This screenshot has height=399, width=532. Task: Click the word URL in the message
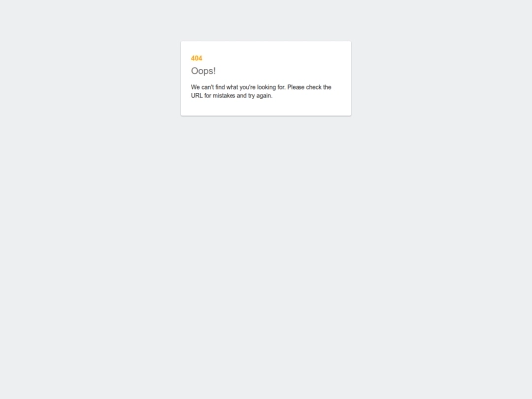point(197,96)
